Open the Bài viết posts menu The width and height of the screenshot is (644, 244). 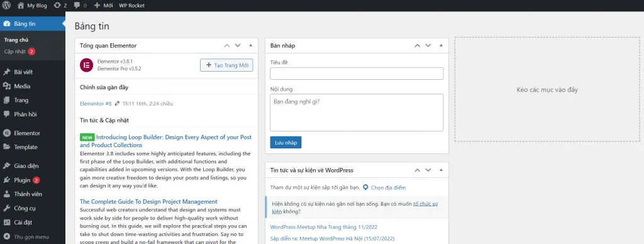[33, 72]
